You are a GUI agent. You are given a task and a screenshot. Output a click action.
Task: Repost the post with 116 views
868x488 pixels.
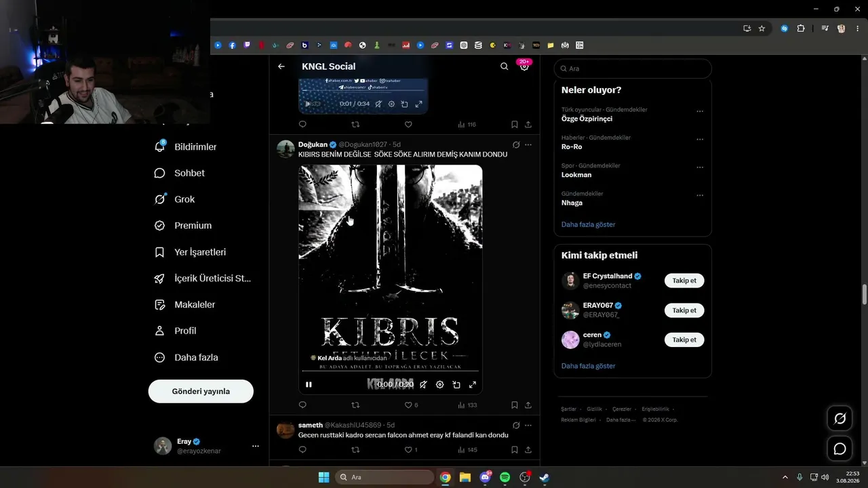point(355,124)
